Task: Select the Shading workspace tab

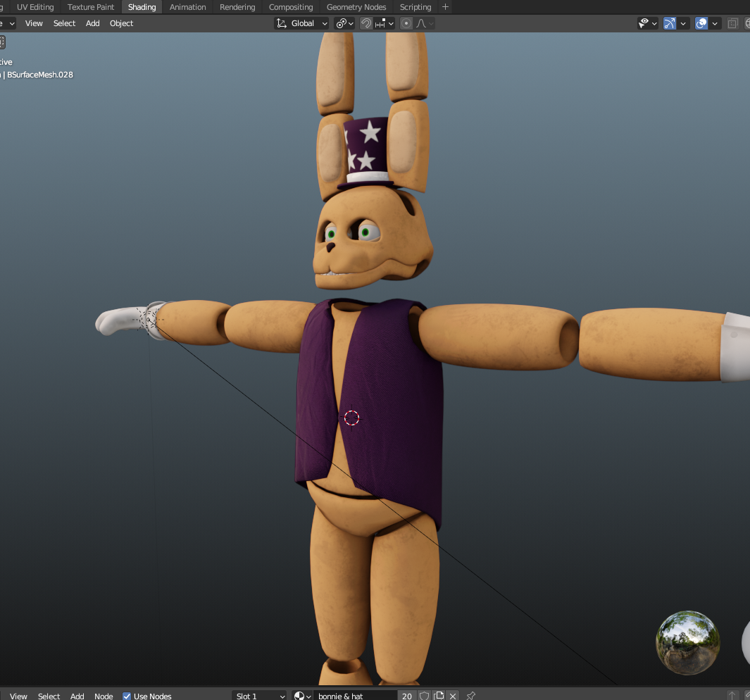Action: tap(142, 7)
